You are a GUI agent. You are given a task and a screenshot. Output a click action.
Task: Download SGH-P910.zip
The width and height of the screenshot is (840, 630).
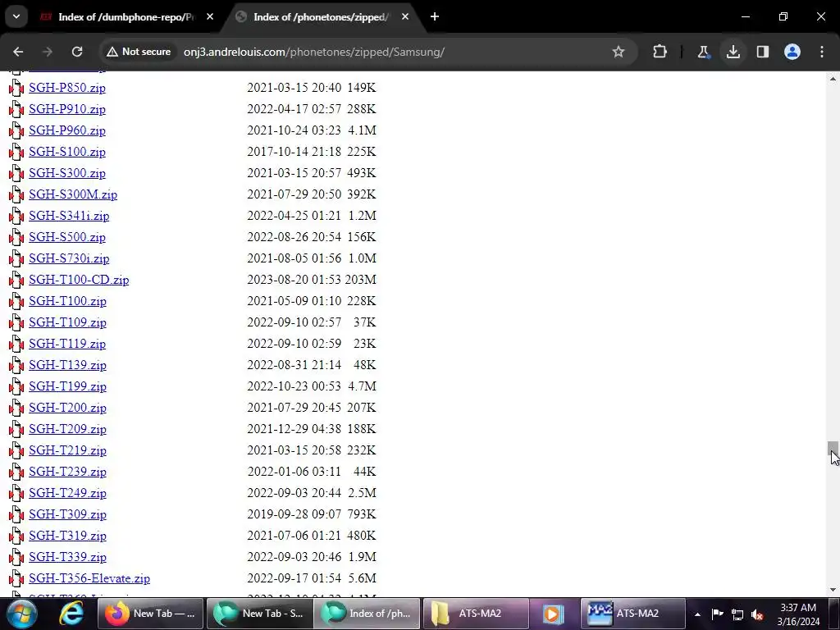pyautogui.click(x=67, y=109)
